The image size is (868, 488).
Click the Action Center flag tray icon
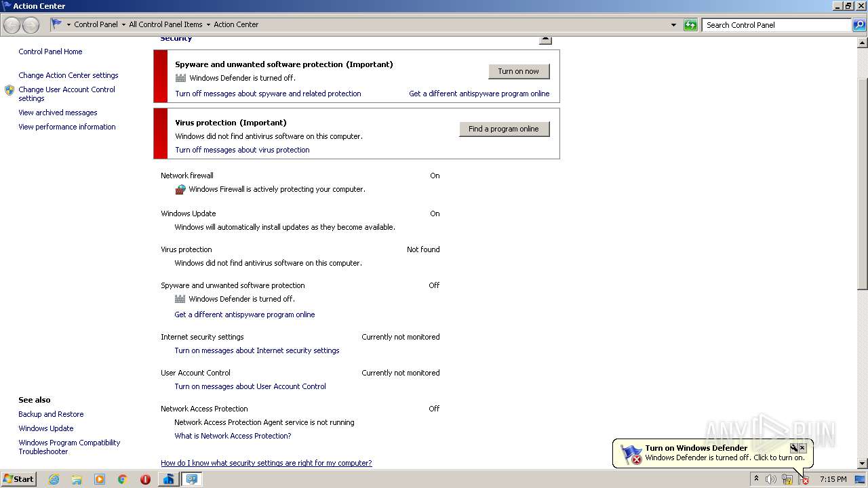pyautogui.click(x=804, y=479)
